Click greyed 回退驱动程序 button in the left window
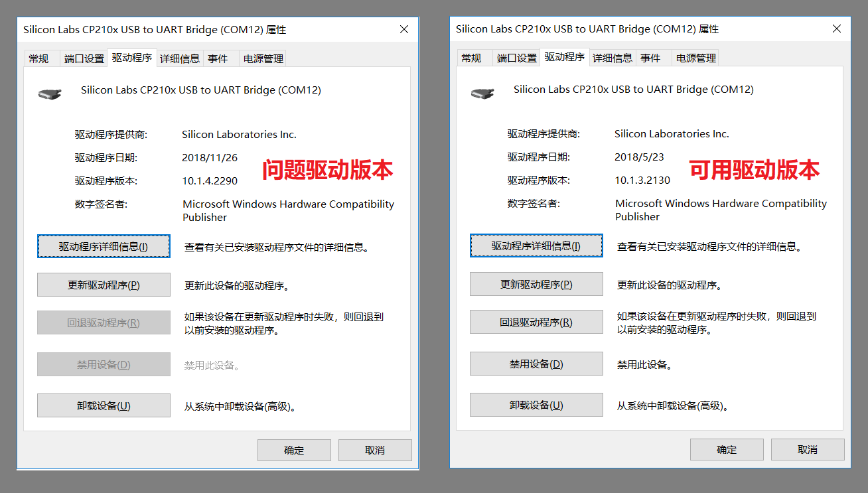 [104, 323]
